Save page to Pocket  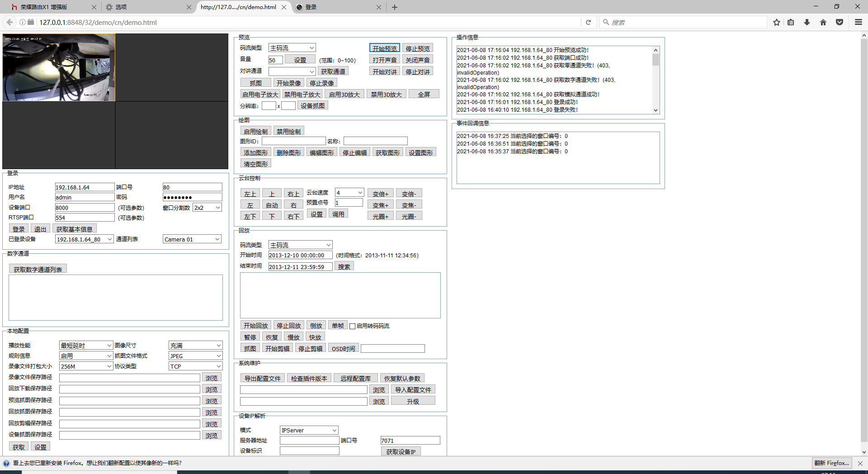[840, 22]
